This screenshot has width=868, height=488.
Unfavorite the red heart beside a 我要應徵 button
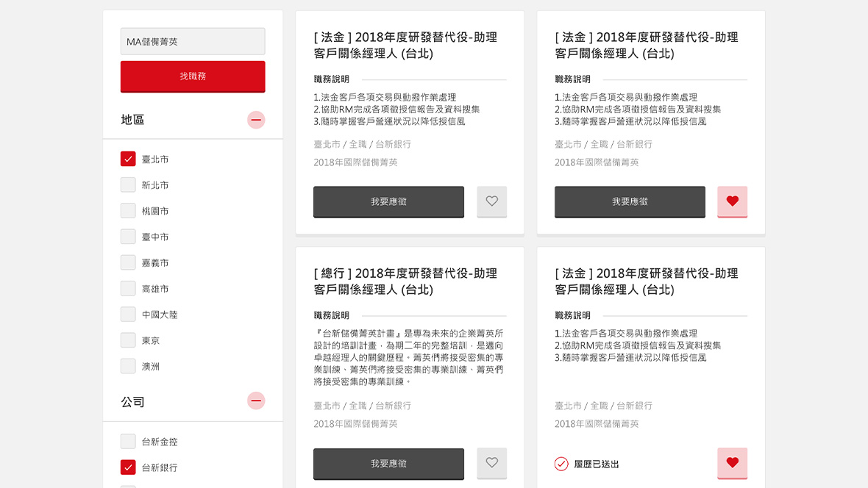(x=732, y=201)
